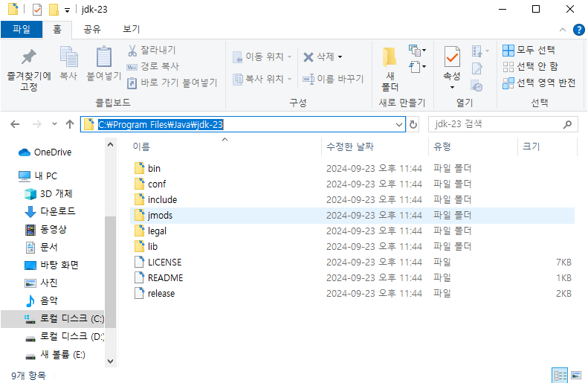Switch to details view icon
Image resolution: width=588 pixels, height=383 pixels.
(x=560, y=375)
